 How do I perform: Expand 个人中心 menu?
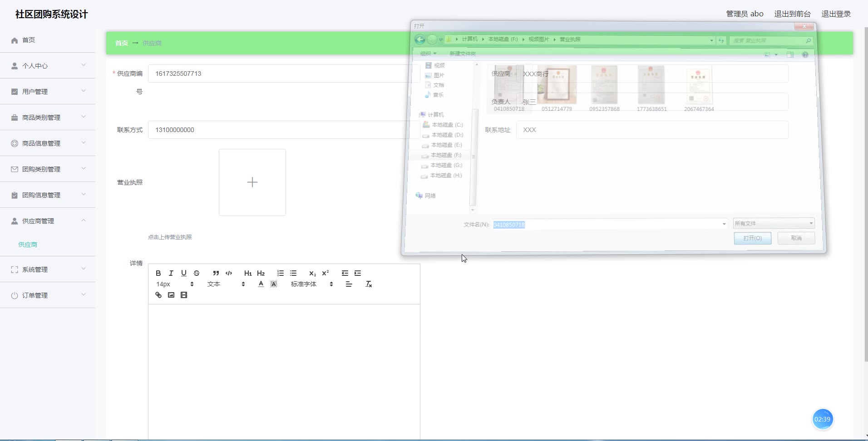tap(48, 66)
